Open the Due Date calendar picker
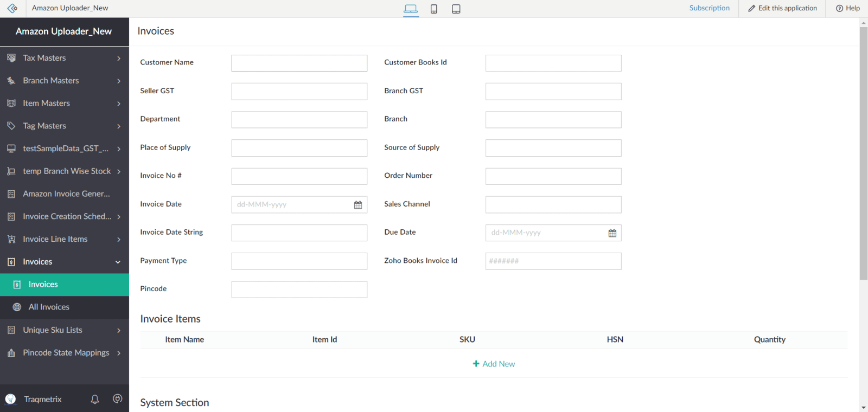This screenshot has width=868, height=412. (612, 233)
